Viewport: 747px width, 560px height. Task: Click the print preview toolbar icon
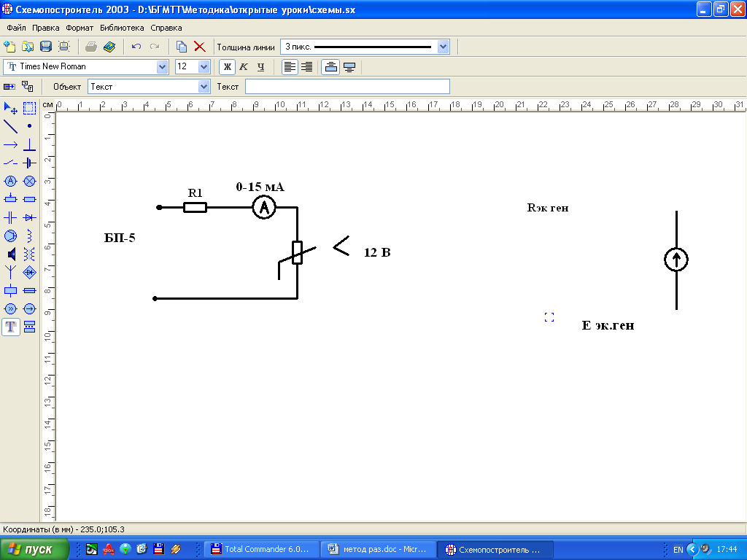point(64,47)
